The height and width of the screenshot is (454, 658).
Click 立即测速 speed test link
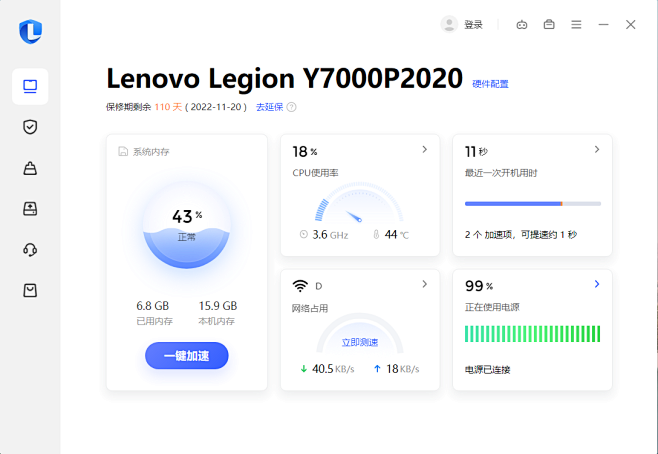(x=360, y=342)
